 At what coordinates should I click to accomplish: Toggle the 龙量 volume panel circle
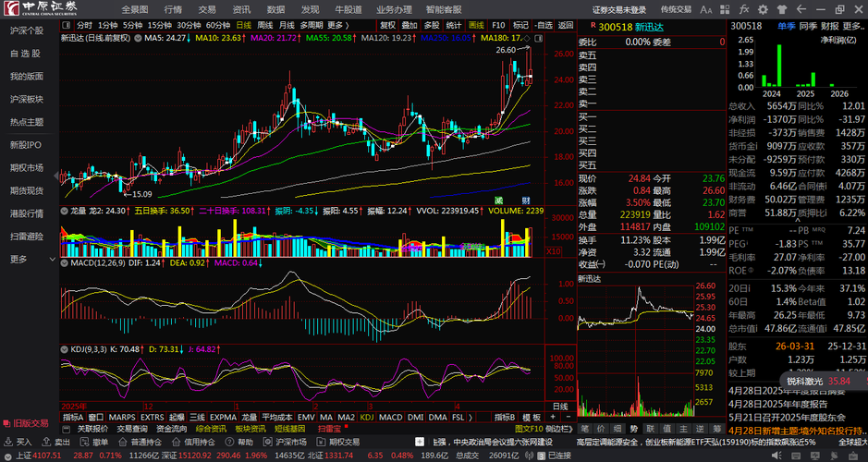coord(65,211)
